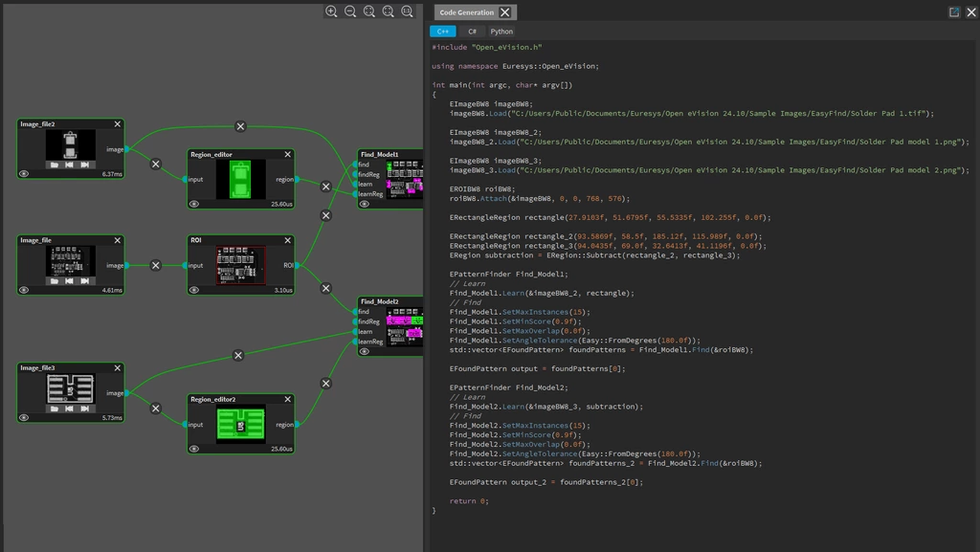The width and height of the screenshot is (980, 552).
Task: Toggle eye visibility on ROI node
Action: click(194, 290)
